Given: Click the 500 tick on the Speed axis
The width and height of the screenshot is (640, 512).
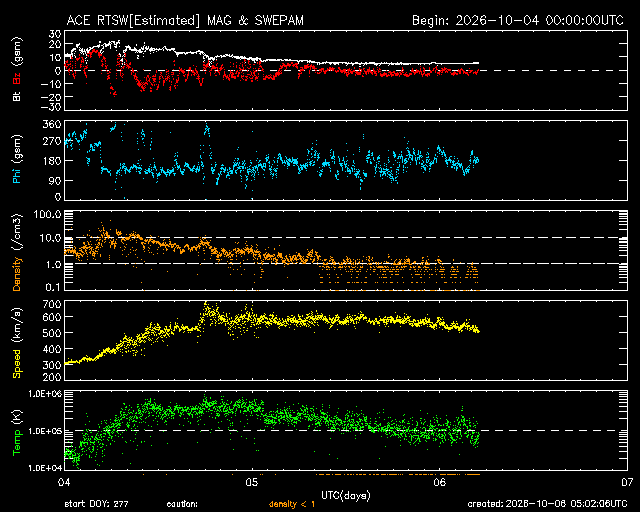Looking at the screenshot, I should tap(52, 333).
